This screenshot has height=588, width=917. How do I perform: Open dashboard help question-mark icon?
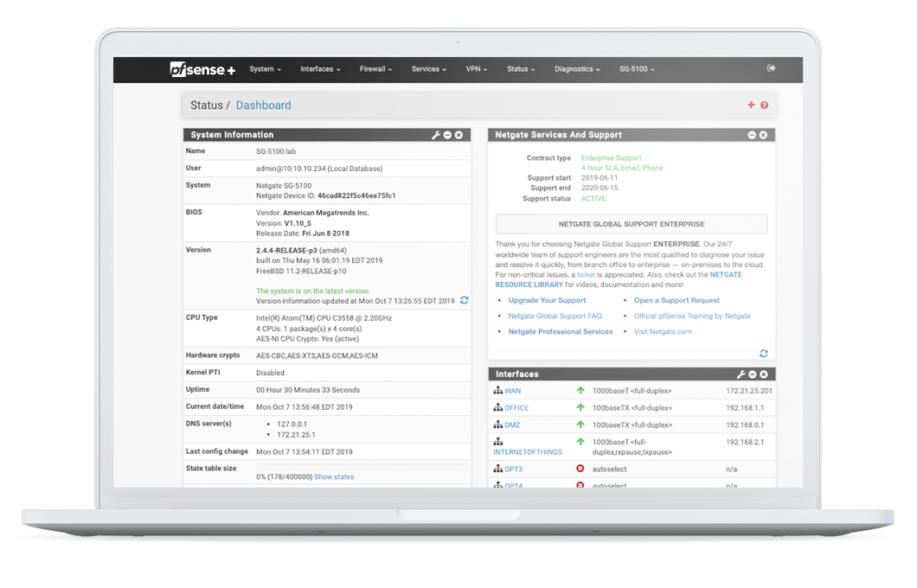(x=764, y=105)
